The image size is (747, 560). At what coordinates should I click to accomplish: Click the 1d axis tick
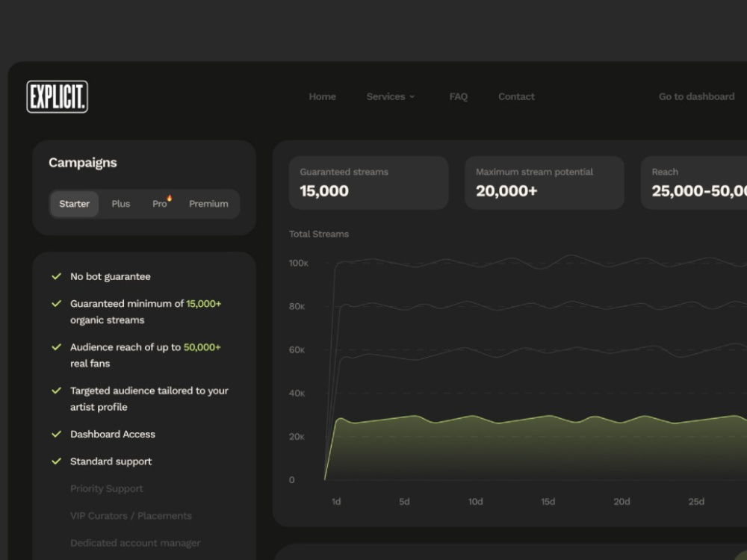coord(336,502)
